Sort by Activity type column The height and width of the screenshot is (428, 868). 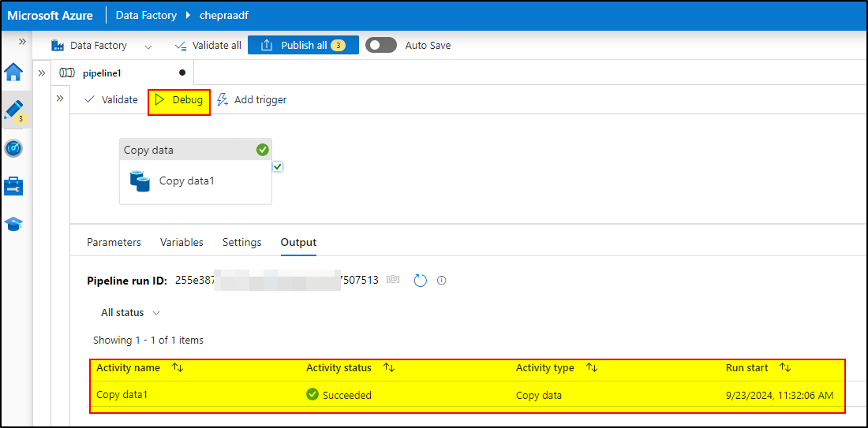592,368
